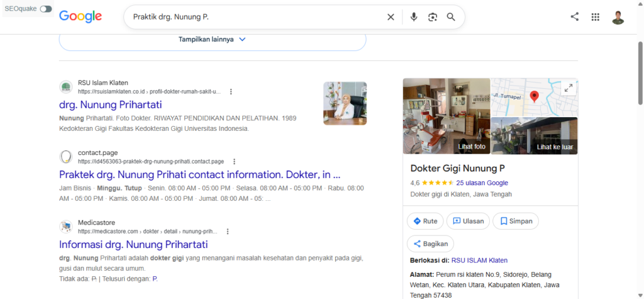Viewport: 644px width, 299px height.
Task: Open more options for Medicastore result
Action: pyautogui.click(x=228, y=232)
